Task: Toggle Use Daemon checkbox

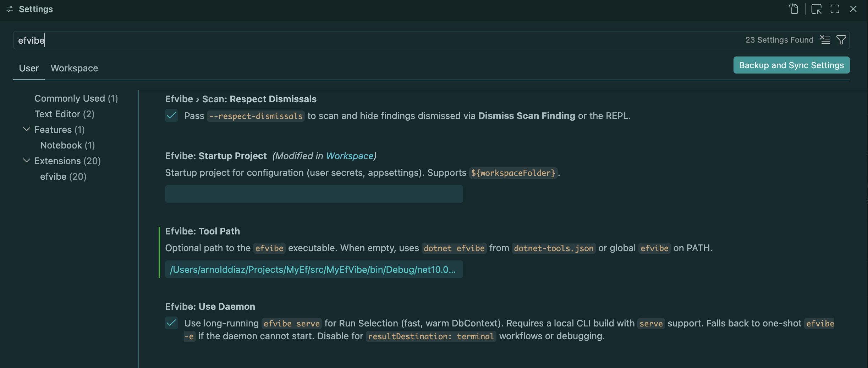Action: (x=171, y=323)
